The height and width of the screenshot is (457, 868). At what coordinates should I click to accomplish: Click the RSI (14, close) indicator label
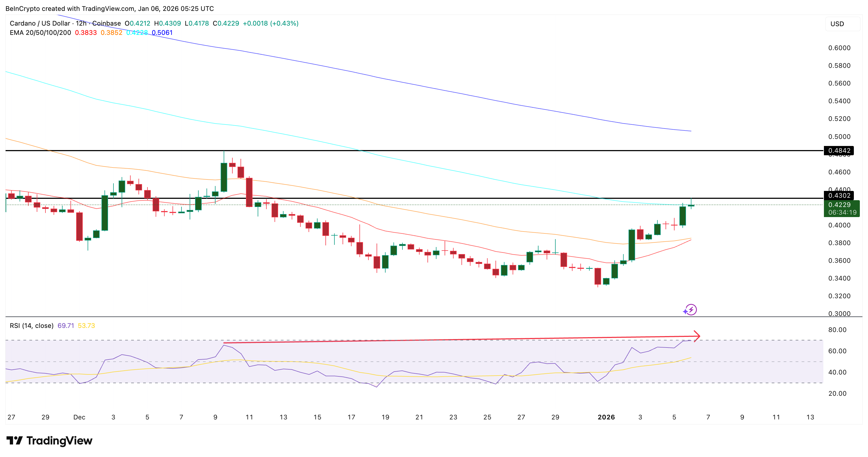pos(31,325)
